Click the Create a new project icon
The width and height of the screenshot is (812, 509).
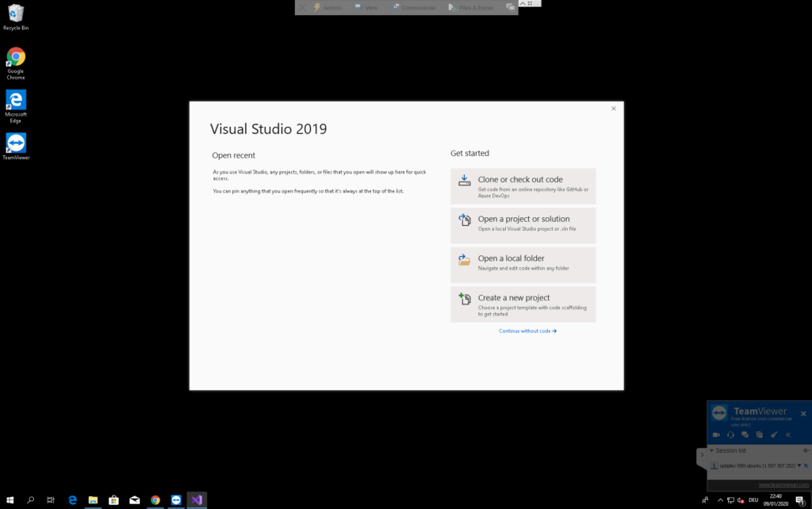point(465,300)
